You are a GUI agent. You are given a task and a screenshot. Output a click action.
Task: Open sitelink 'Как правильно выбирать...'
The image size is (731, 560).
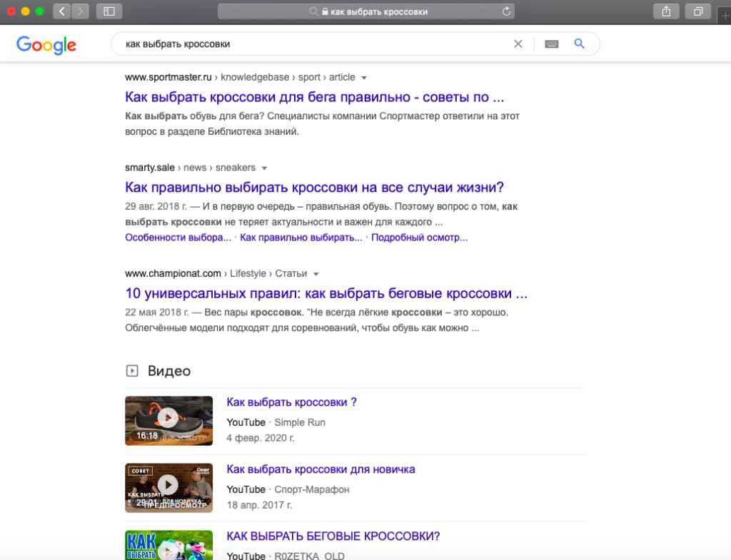(301, 237)
